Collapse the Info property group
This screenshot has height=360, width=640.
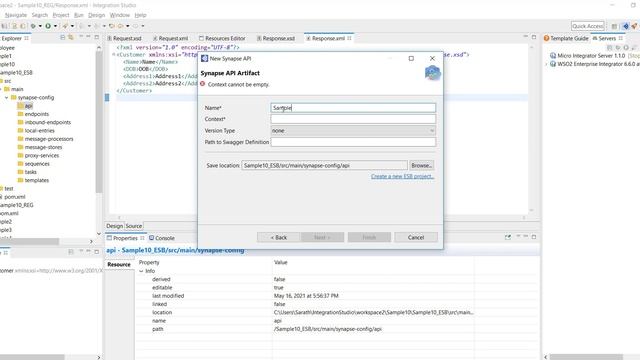[x=141, y=271]
